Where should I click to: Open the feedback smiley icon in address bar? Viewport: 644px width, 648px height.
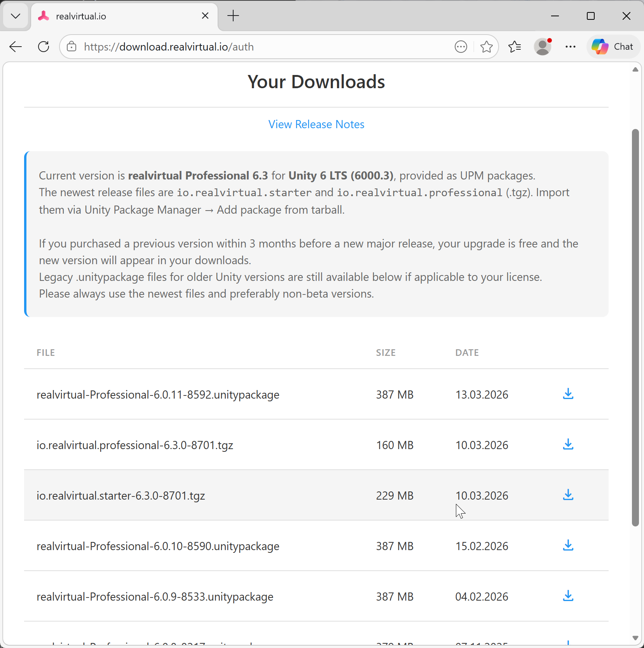461,47
